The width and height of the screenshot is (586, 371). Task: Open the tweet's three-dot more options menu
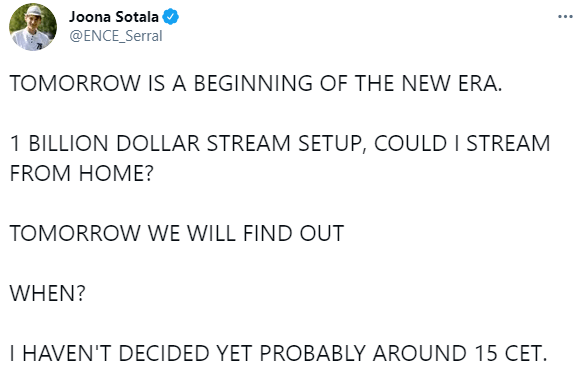point(565,16)
